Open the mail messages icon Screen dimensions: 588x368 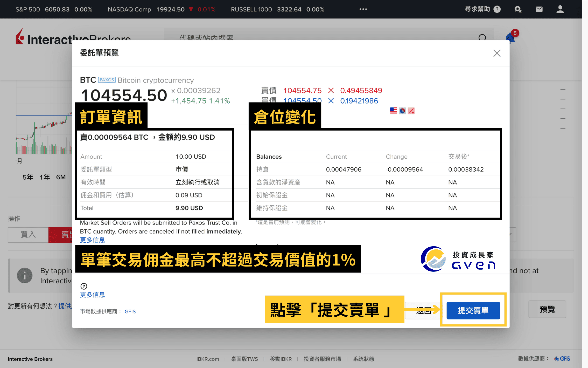point(539,9)
